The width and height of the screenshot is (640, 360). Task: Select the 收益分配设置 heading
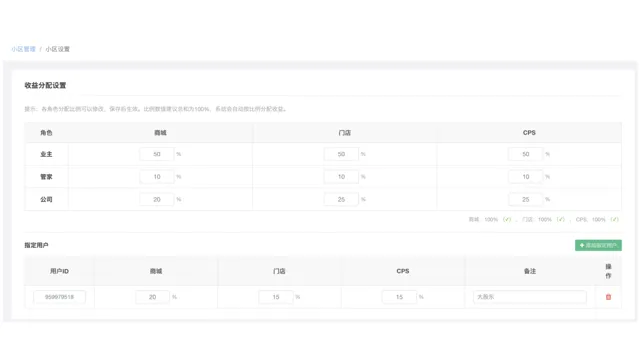[x=45, y=85]
